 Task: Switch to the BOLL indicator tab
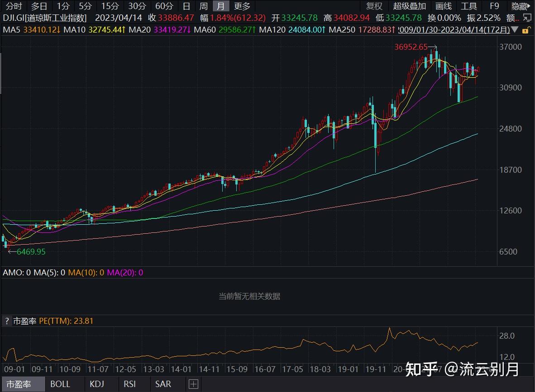click(x=61, y=384)
